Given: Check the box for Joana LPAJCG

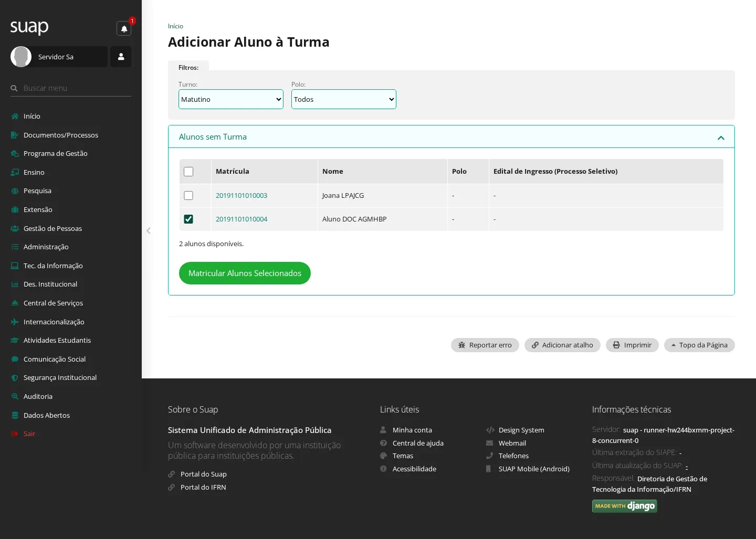Looking at the screenshot, I should (188, 195).
